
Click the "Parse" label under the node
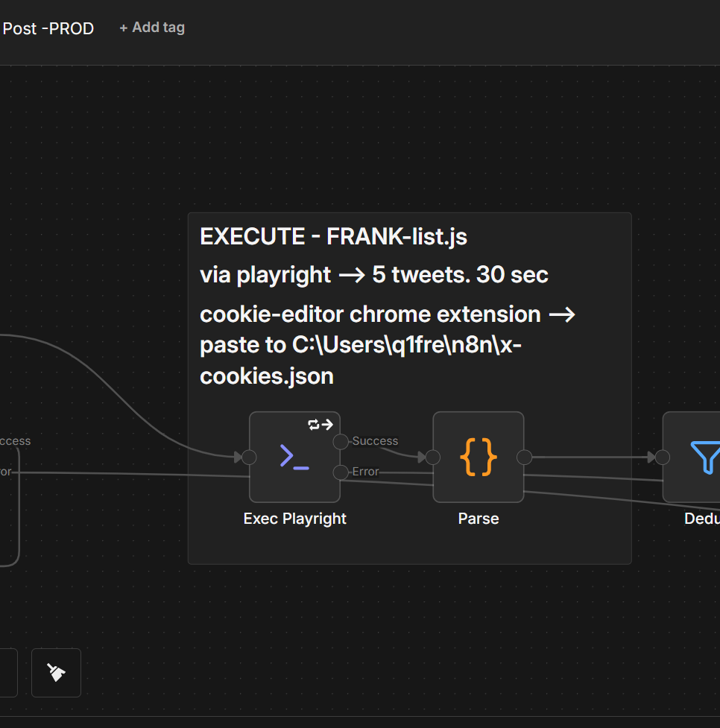478,519
